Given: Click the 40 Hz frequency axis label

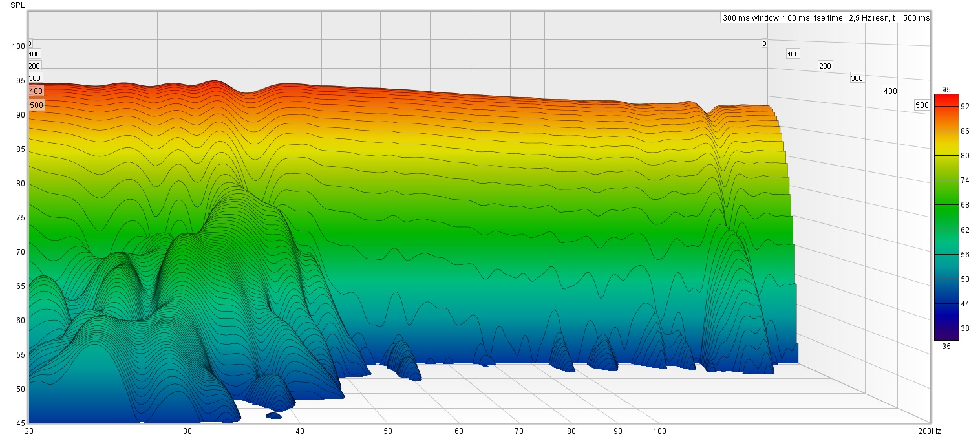Looking at the screenshot, I should point(299,431).
